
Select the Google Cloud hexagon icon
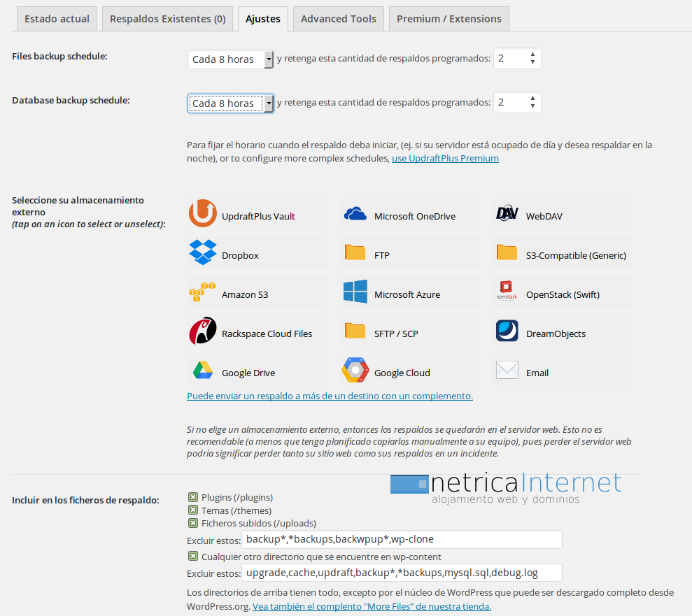(x=355, y=370)
